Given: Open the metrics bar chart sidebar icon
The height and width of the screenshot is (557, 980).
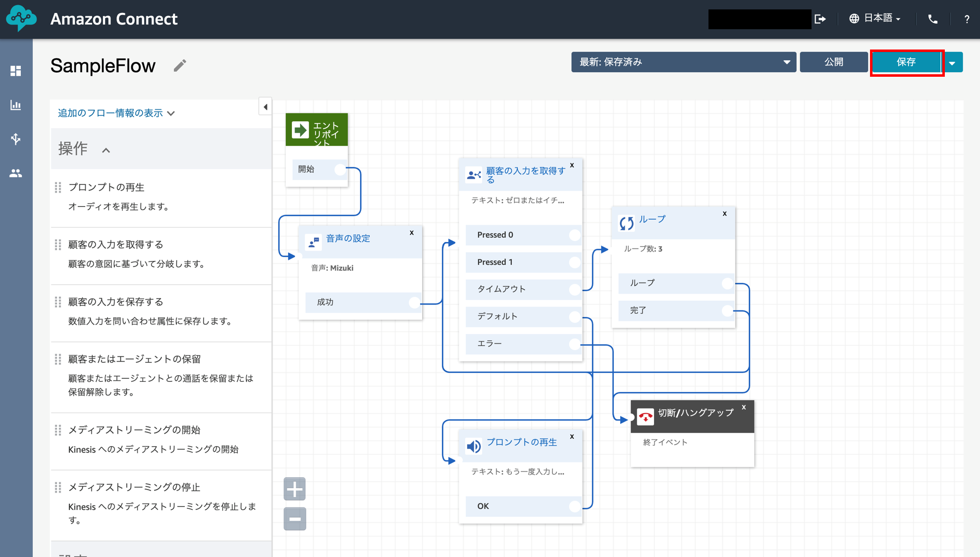Looking at the screenshot, I should (x=16, y=105).
